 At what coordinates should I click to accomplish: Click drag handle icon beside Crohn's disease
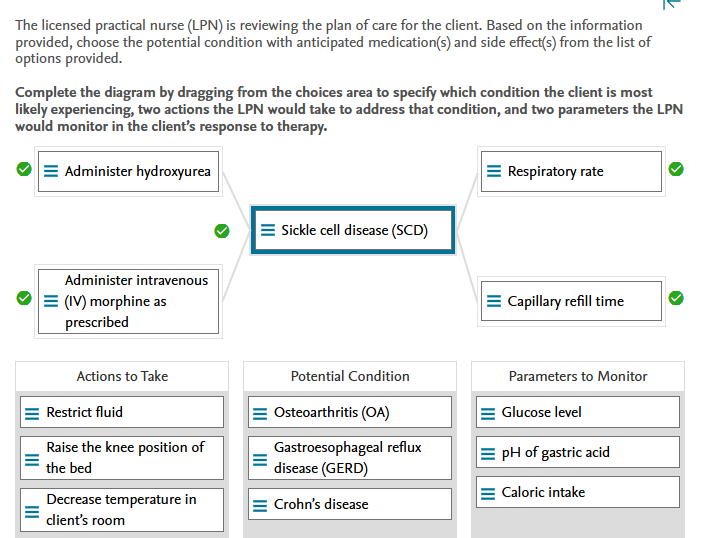[260, 505]
